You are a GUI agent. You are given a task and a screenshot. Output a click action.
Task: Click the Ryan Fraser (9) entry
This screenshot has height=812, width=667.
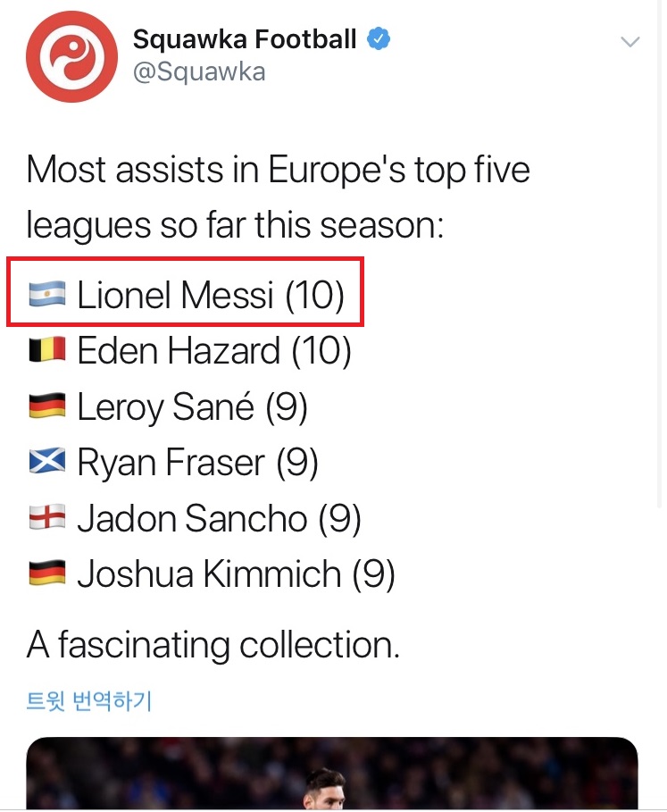coord(197,463)
